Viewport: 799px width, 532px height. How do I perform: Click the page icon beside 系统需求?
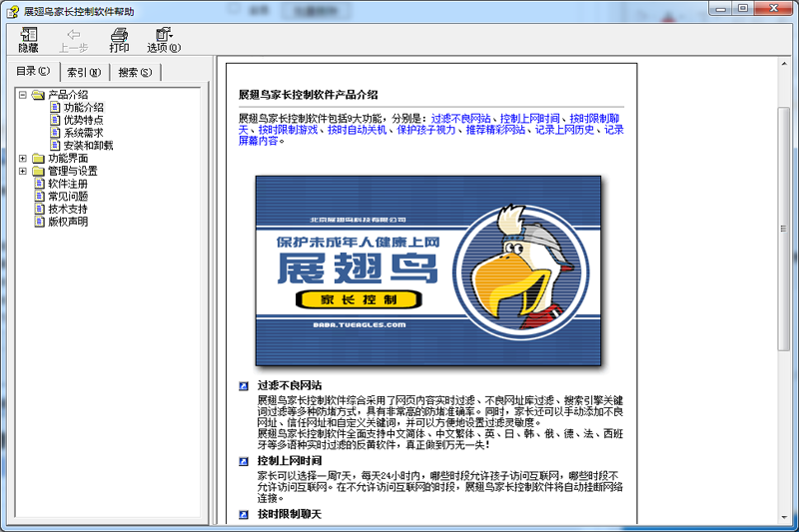[x=55, y=133]
